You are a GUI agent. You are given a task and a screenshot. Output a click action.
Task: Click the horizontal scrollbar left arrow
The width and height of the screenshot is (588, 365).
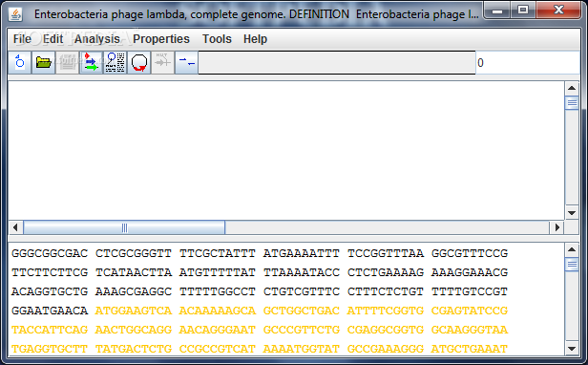point(15,227)
